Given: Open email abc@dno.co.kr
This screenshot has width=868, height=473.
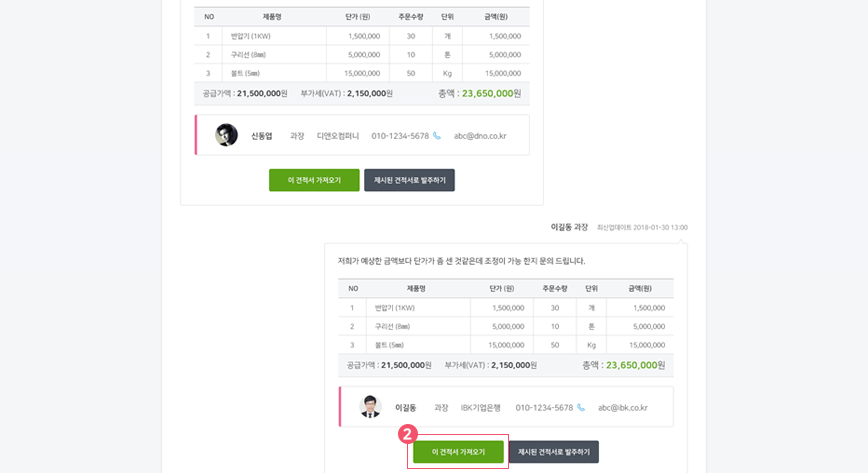Looking at the screenshot, I should pyautogui.click(x=480, y=136).
